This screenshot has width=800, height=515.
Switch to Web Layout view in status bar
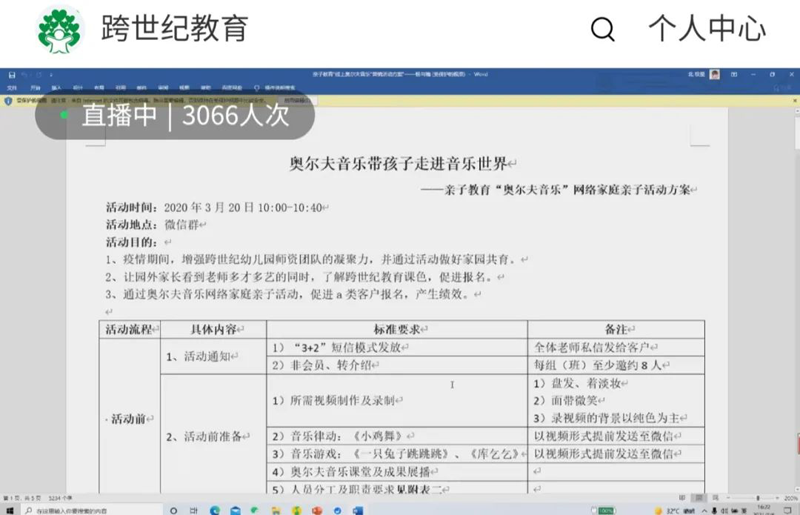[x=716, y=498]
